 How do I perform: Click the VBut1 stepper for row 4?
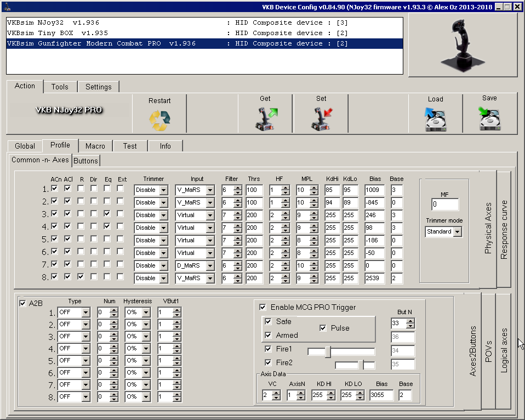pyautogui.click(x=177, y=349)
